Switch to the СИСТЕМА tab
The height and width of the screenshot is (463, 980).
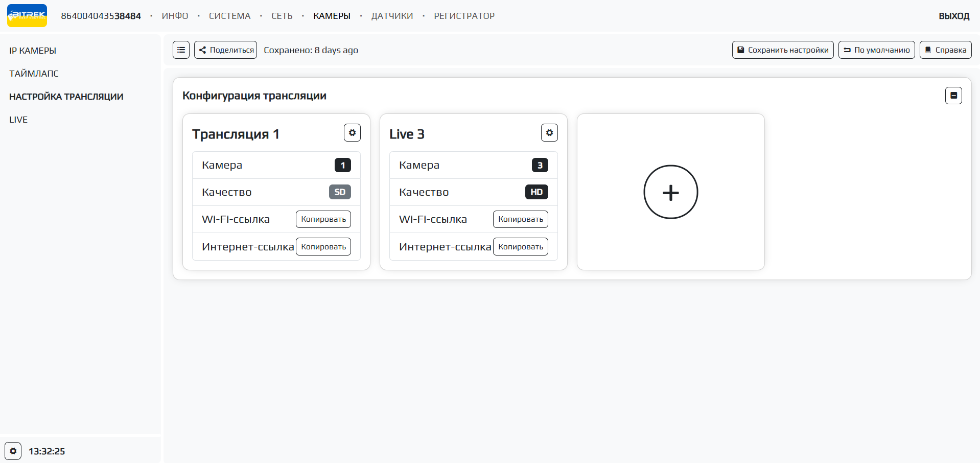[229, 16]
